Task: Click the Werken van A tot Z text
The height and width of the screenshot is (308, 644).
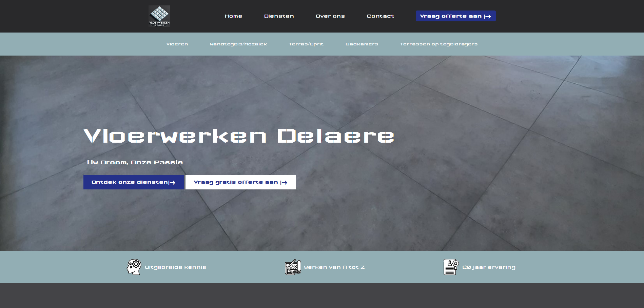Action: (x=334, y=267)
